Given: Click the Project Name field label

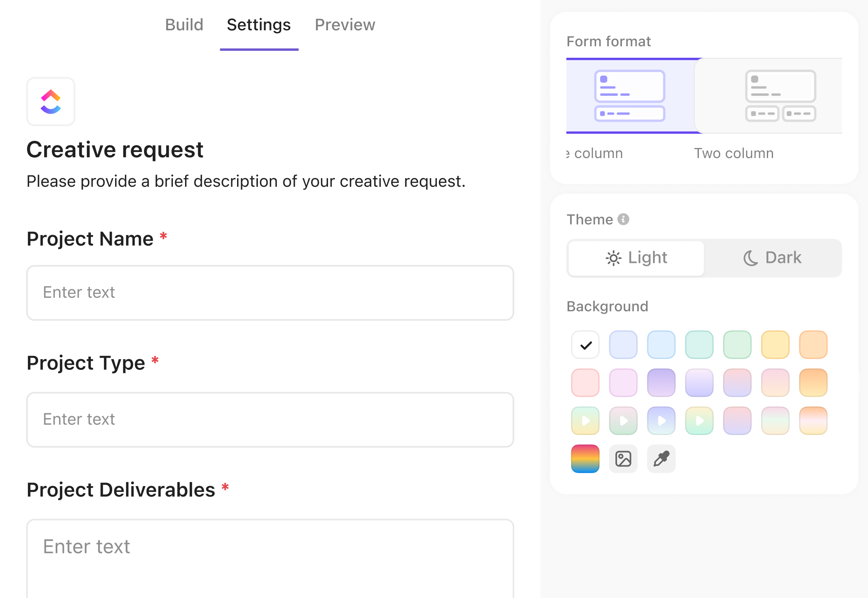Looking at the screenshot, I should 90,239.
